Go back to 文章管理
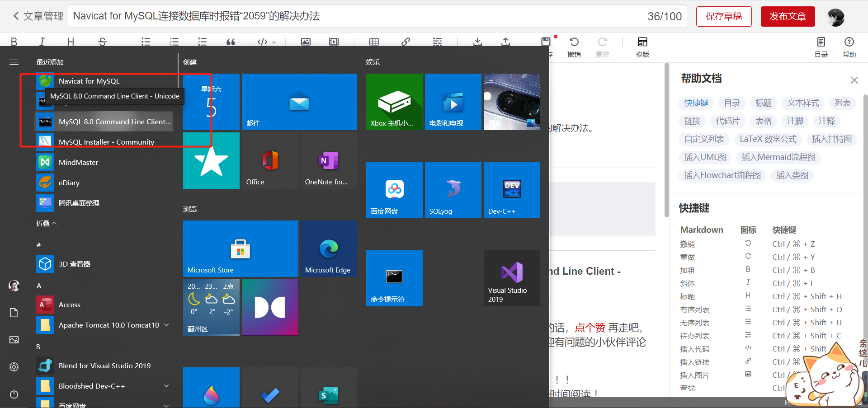 38,16
